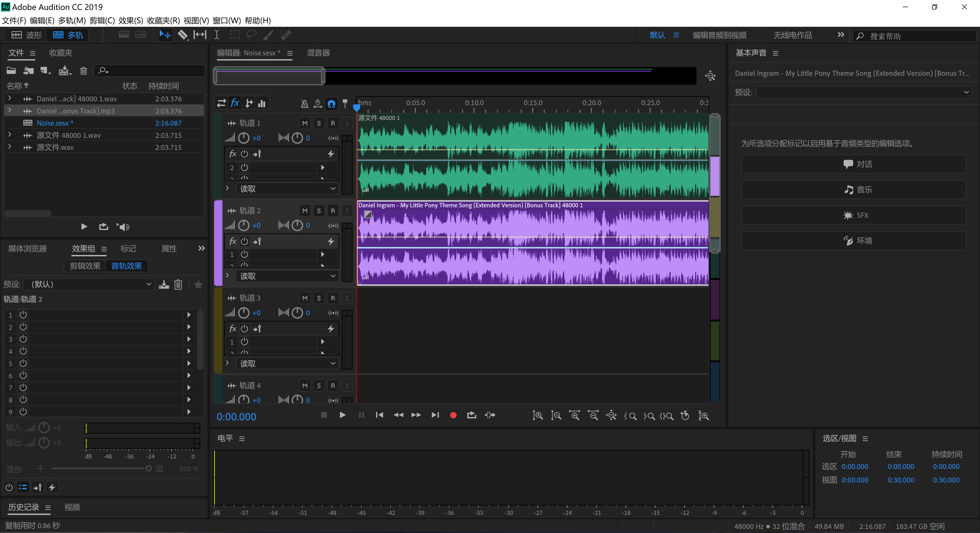
Task: Click the 音乐 audio type button
Action: click(x=853, y=189)
